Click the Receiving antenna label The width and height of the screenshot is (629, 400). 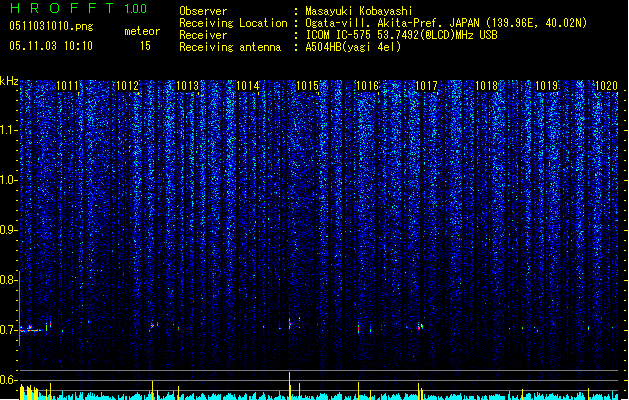point(230,47)
